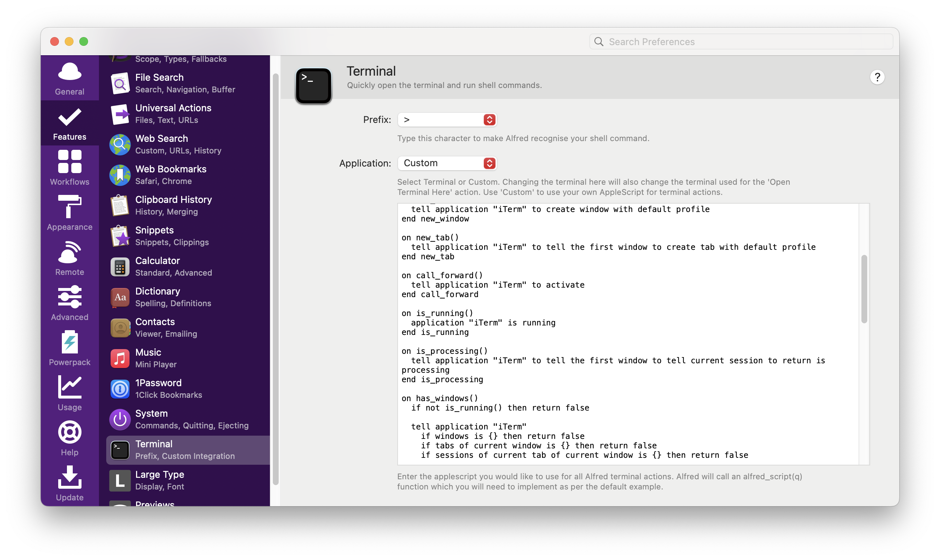The image size is (940, 560).
Task: Click the green zoom window button
Action: click(x=84, y=41)
